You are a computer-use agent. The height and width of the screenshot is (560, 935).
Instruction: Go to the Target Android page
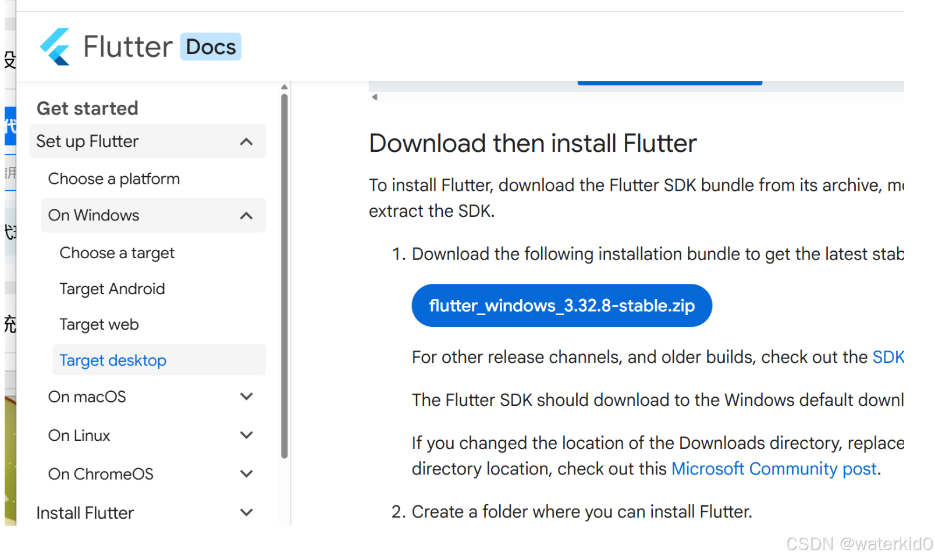click(x=112, y=289)
